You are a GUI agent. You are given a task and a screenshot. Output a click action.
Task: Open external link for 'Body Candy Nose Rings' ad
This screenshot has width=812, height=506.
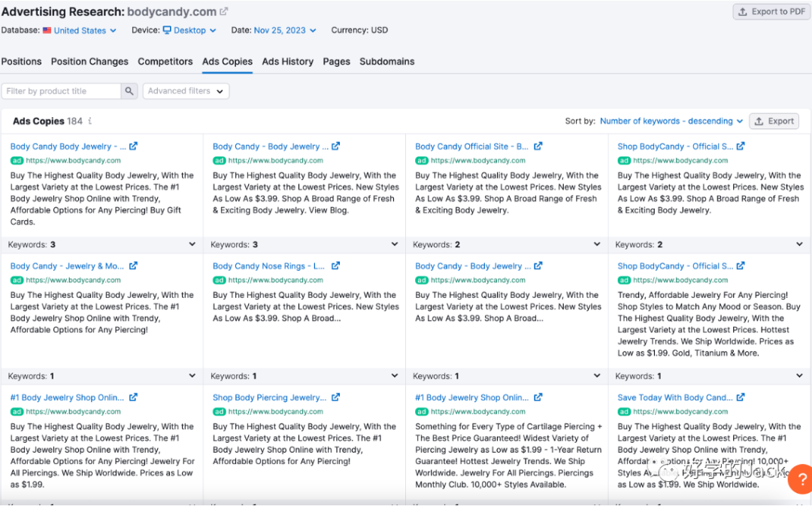335,265
